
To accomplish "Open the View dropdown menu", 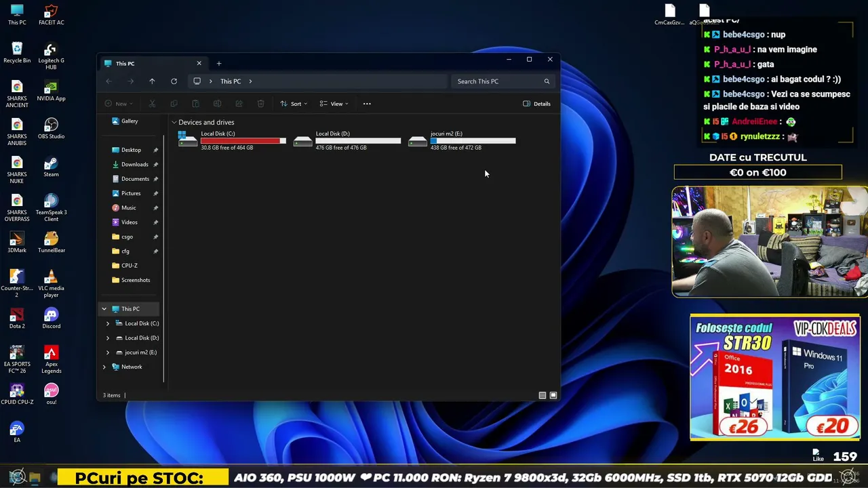I will tap(334, 104).
